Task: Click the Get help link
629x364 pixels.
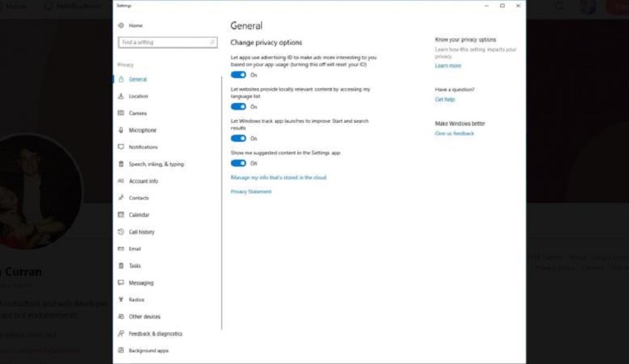Action: pyautogui.click(x=445, y=99)
